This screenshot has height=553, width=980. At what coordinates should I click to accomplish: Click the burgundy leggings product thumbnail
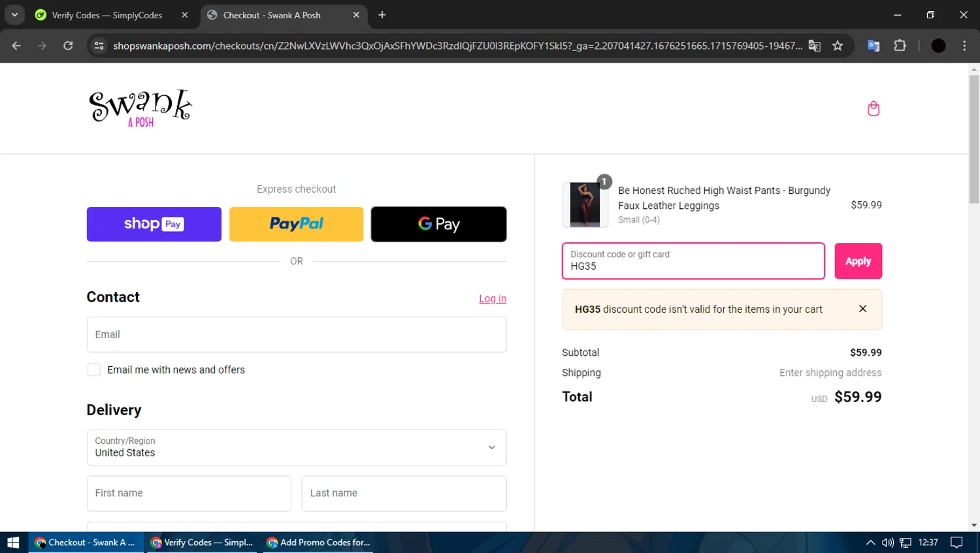585,205
